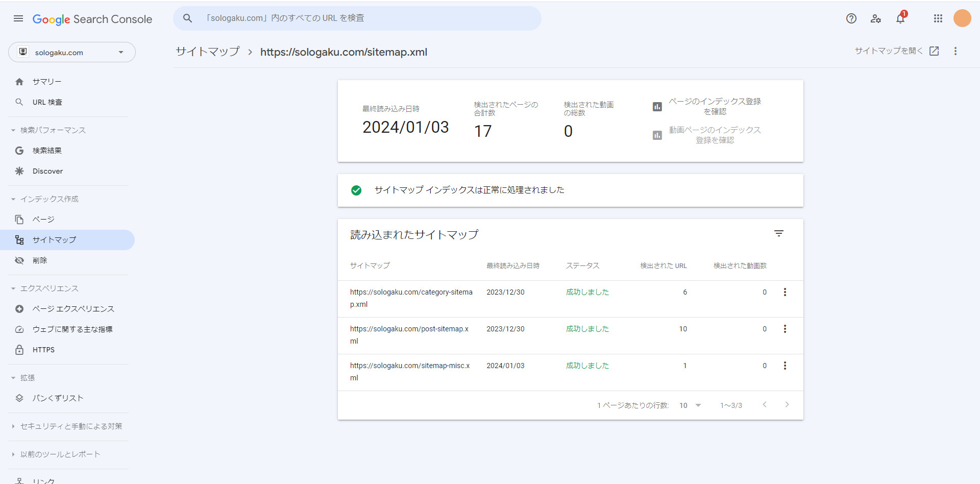Image resolution: width=980 pixels, height=484 pixels.
Task: Go to サマリー in sidebar
Action: tap(46, 82)
